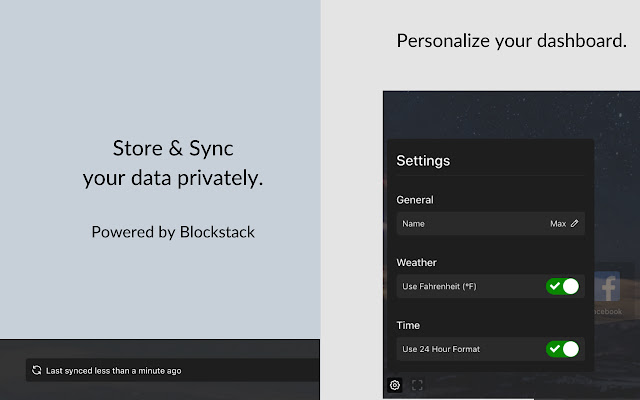The image size is (640, 400).
Task: Select the Weather section label
Action: click(416, 262)
